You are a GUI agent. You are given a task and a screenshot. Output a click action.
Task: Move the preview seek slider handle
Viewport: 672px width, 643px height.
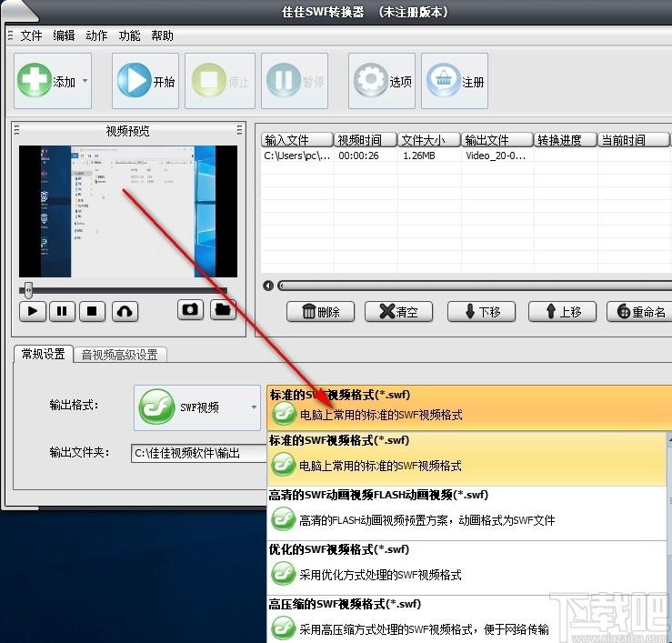[28, 290]
